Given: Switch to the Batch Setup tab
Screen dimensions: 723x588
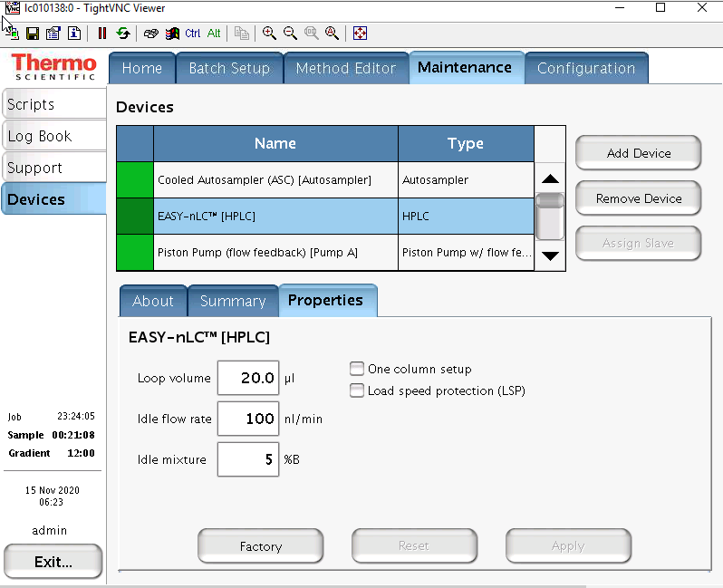Looking at the screenshot, I should [229, 68].
